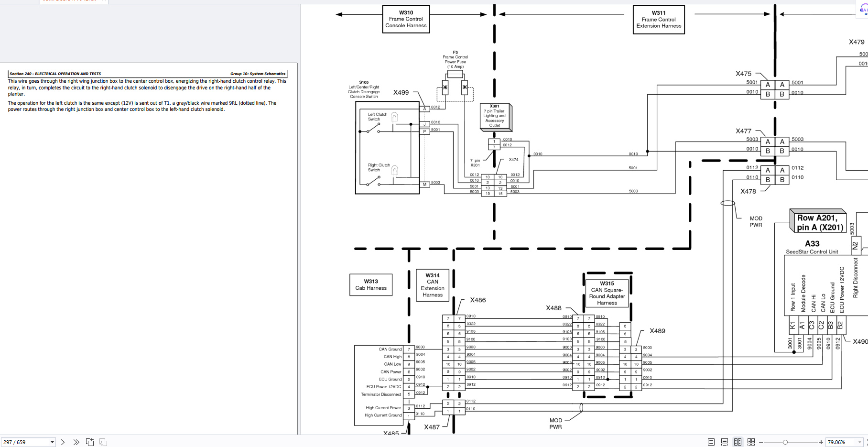Go to the next page arrow
Viewport: 868px width, 447px height.
pyautogui.click(x=63, y=442)
